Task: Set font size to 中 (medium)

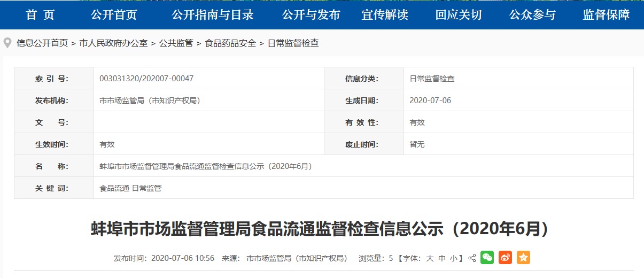Action: click(x=441, y=258)
